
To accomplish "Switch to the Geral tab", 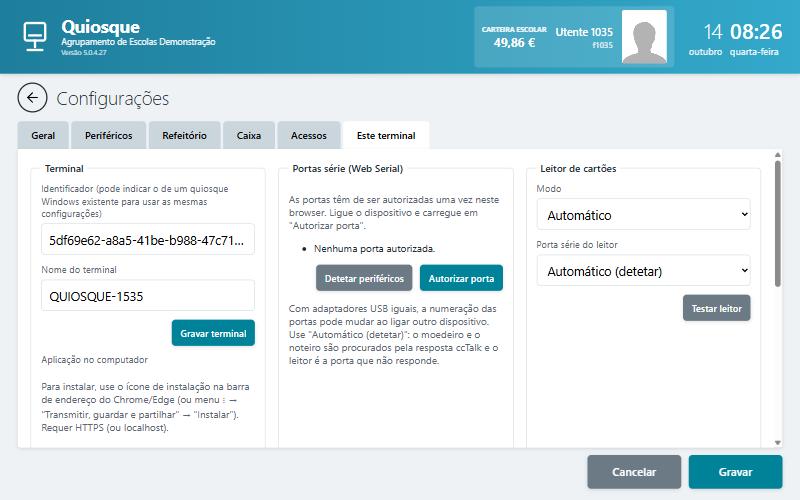I will (x=43, y=136).
